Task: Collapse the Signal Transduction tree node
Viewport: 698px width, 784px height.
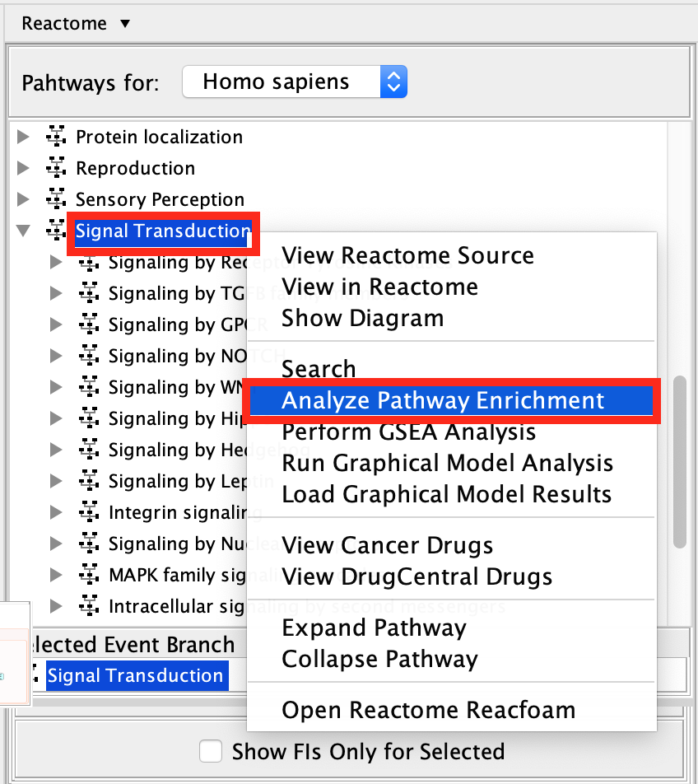Action: pos(23,231)
